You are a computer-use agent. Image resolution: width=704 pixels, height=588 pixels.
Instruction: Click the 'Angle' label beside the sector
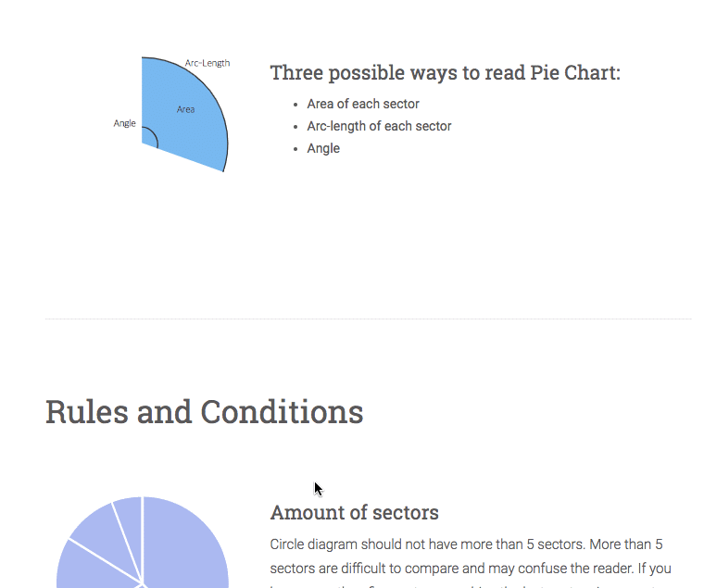pyautogui.click(x=124, y=123)
